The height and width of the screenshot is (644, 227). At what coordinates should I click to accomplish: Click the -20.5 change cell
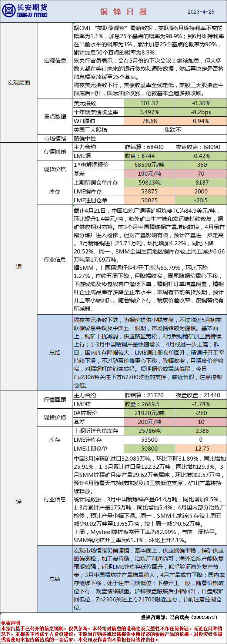coord(201,200)
